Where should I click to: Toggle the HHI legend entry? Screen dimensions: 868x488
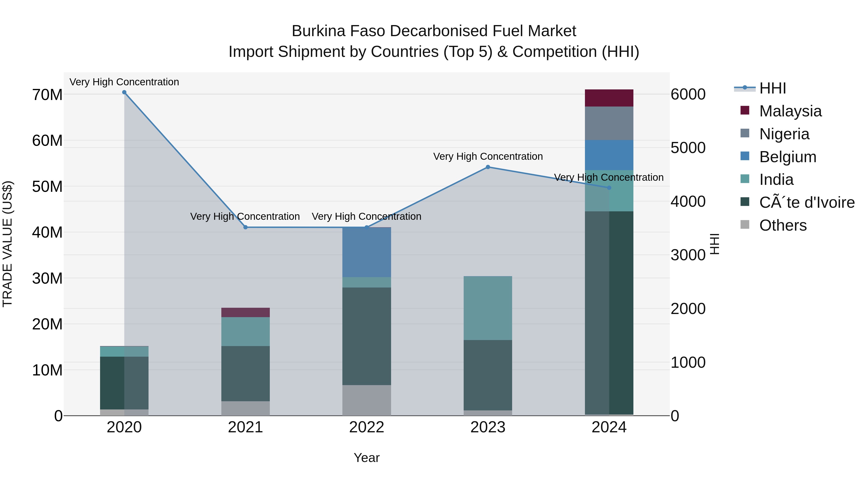click(x=760, y=88)
